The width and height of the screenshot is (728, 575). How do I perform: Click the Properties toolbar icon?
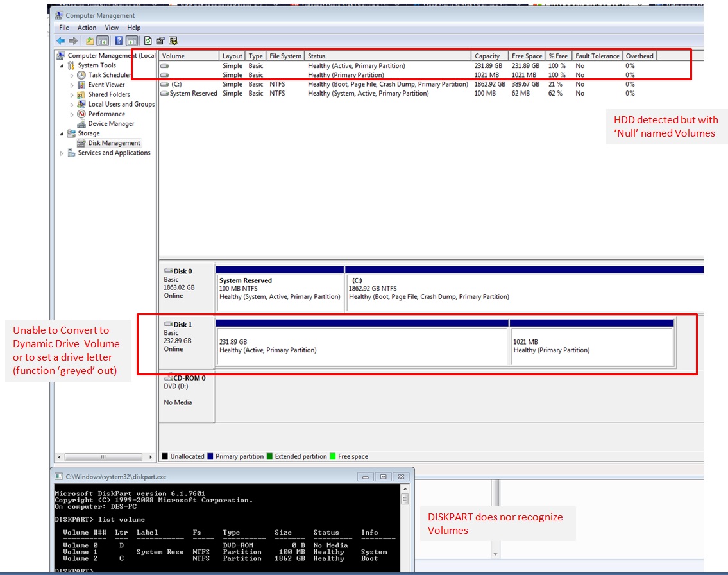[160, 41]
